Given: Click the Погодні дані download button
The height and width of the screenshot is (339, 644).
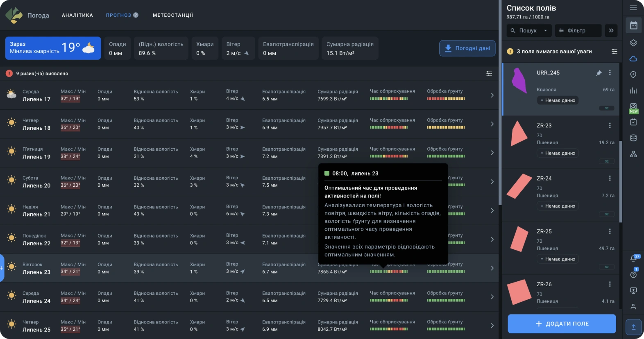Looking at the screenshot, I should [467, 48].
